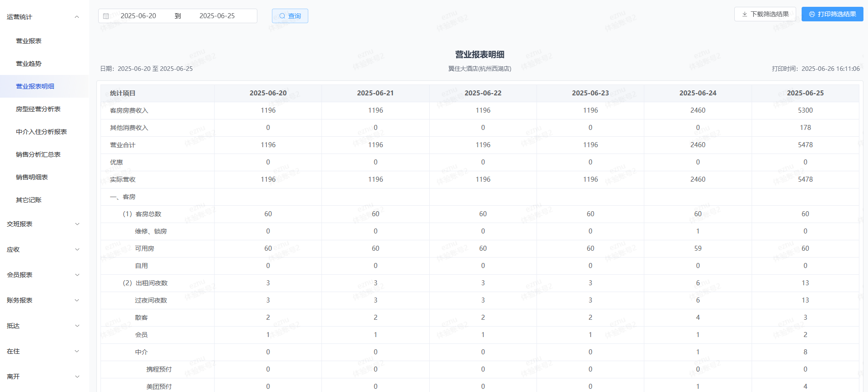This screenshot has height=392, width=868.
Task: Expand the 账务报表 menu section
Action: point(44,300)
